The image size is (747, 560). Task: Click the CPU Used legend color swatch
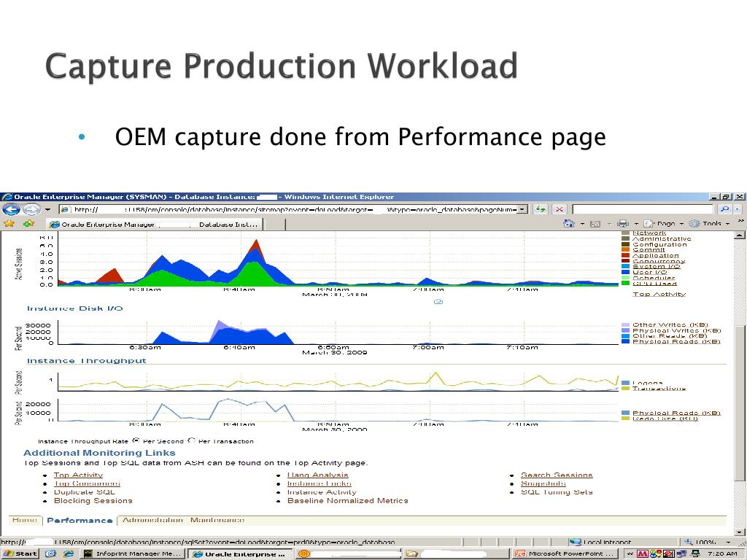625,284
